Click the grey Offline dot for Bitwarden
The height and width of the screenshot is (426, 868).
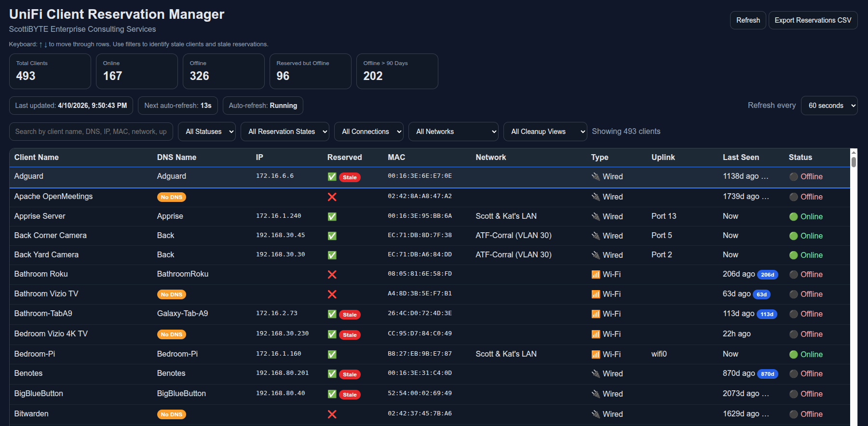coord(793,414)
